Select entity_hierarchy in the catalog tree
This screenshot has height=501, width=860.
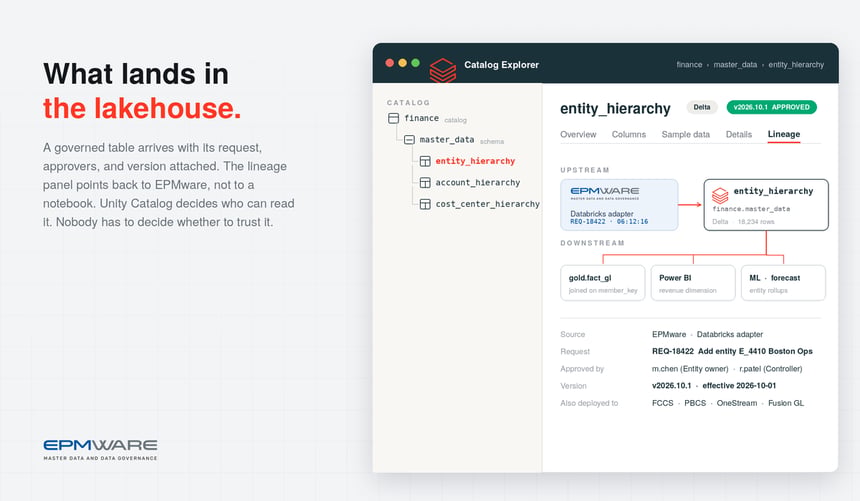(x=475, y=161)
